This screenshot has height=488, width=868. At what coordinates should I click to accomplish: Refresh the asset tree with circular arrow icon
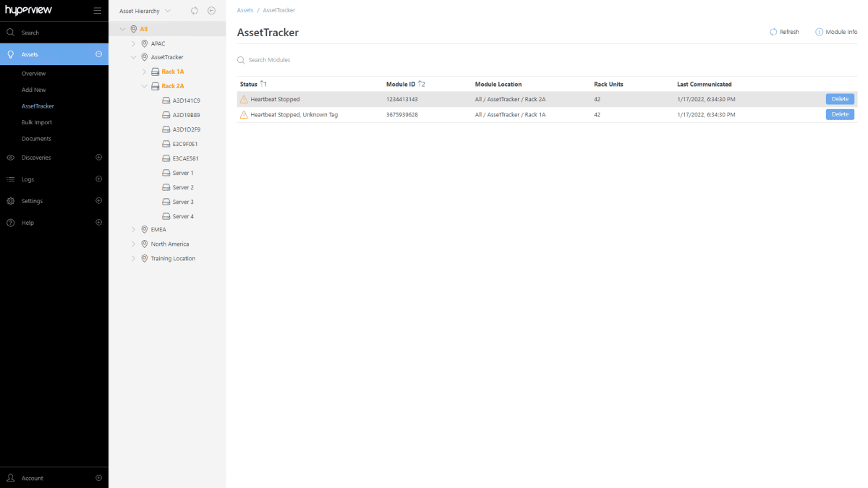194,10
